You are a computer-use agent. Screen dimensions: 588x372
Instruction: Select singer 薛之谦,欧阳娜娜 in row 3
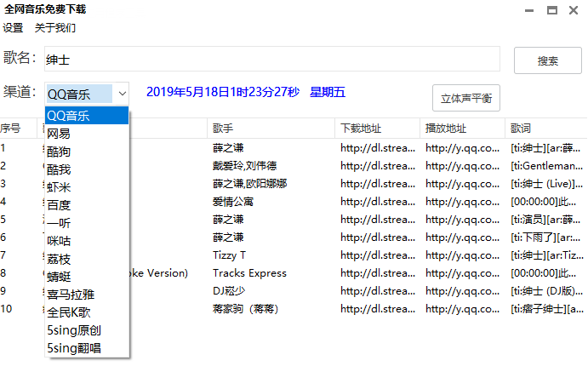(249, 184)
